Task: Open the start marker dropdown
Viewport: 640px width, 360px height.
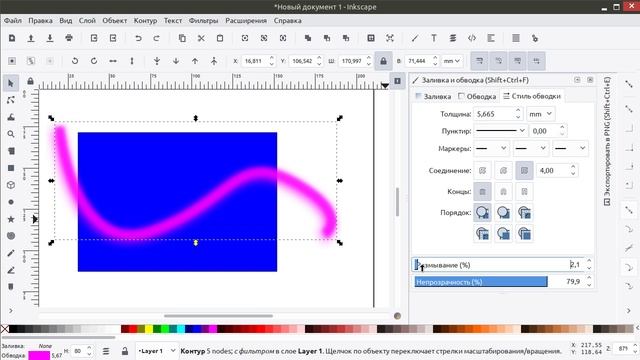Action: (491, 149)
